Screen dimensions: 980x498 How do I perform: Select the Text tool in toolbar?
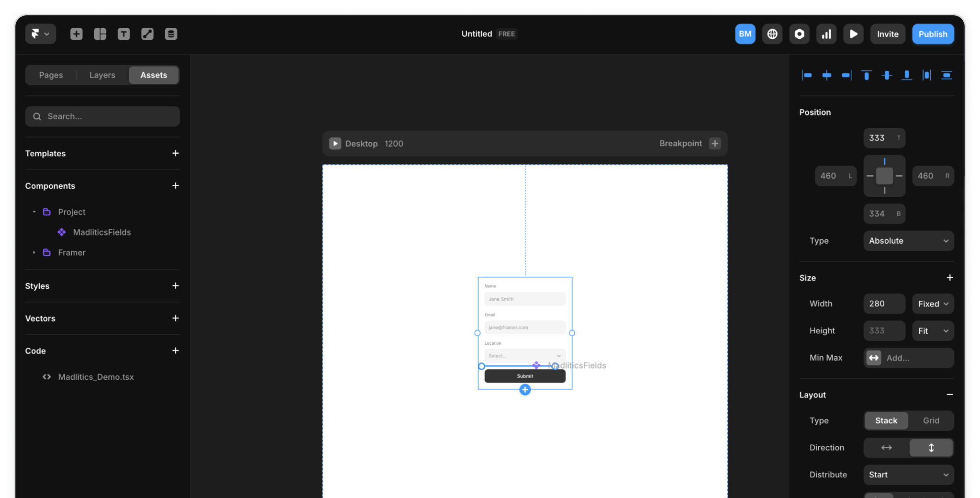click(x=123, y=34)
